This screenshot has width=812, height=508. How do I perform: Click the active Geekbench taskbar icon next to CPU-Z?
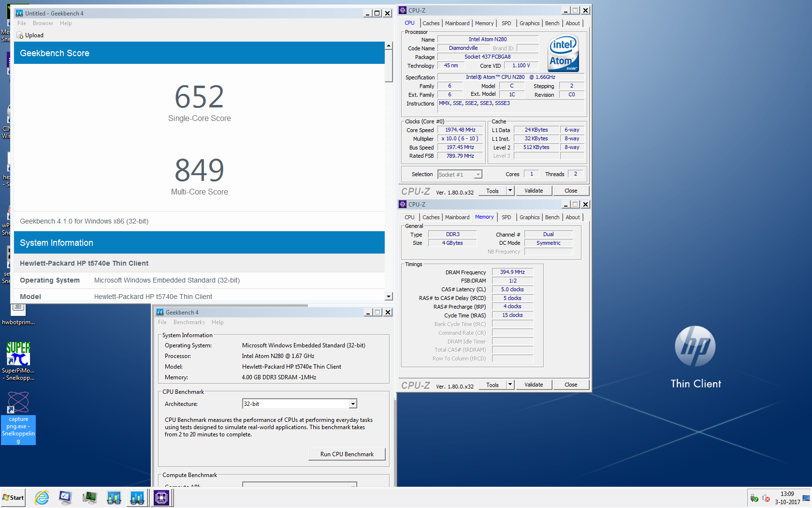click(x=137, y=497)
